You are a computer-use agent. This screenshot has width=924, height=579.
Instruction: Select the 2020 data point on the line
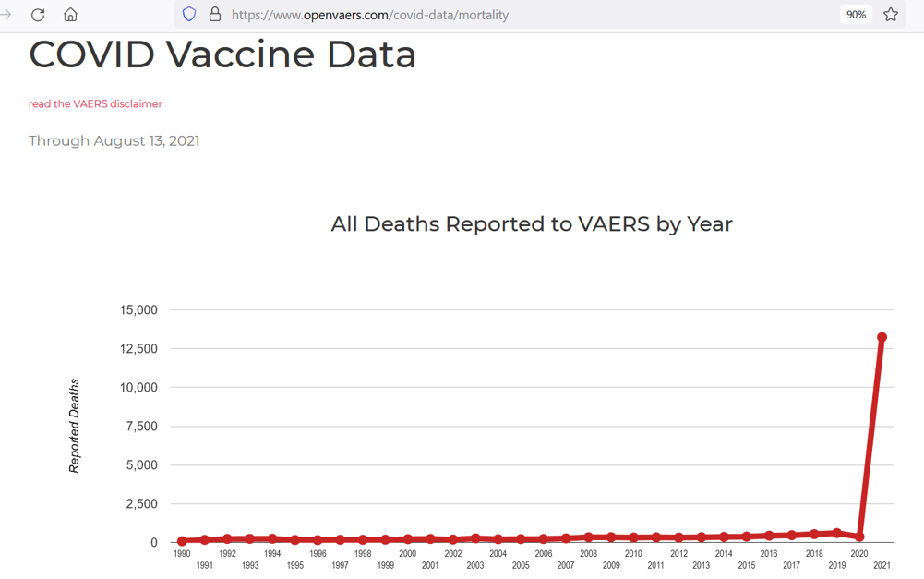[859, 537]
